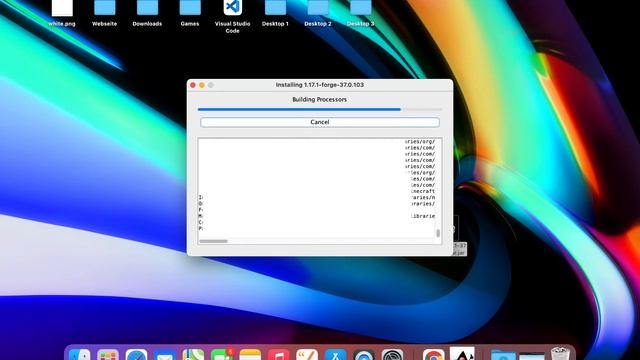The width and height of the screenshot is (640, 360).
Task: Open App Store from the dock
Action: tap(336, 355)
